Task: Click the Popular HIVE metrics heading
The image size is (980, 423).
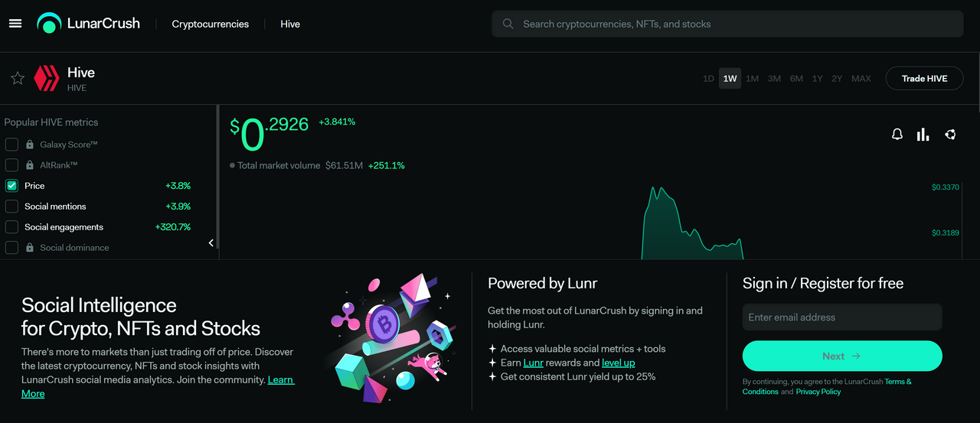Action: coord(51,122)
